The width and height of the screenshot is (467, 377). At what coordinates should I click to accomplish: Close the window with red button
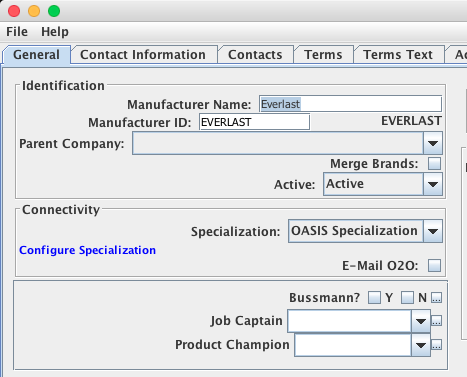point(14,11)
